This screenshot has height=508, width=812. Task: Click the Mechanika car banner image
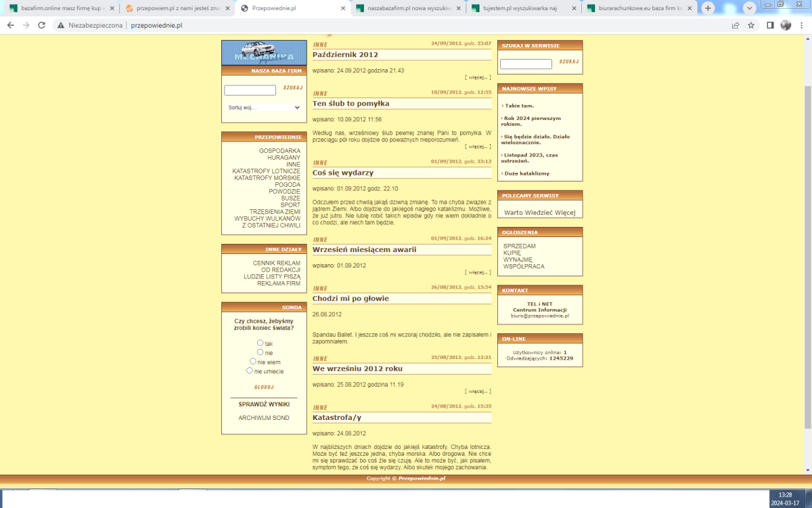263,53
